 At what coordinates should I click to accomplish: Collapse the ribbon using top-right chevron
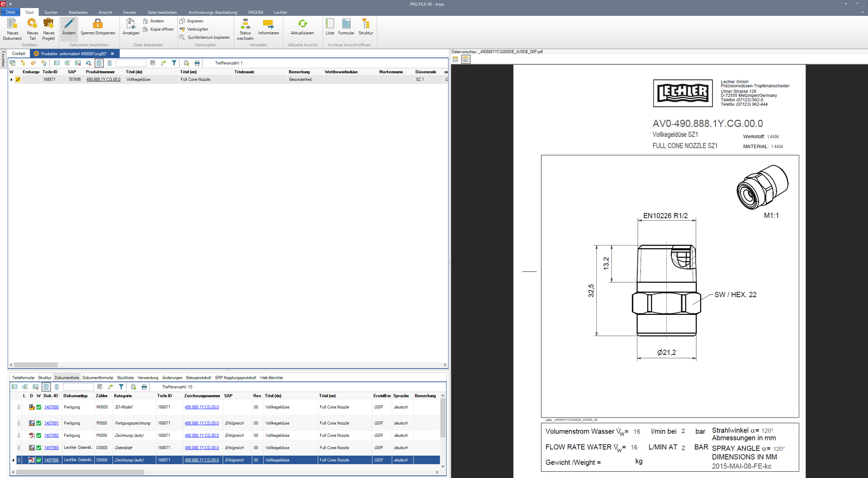point(862,12)
